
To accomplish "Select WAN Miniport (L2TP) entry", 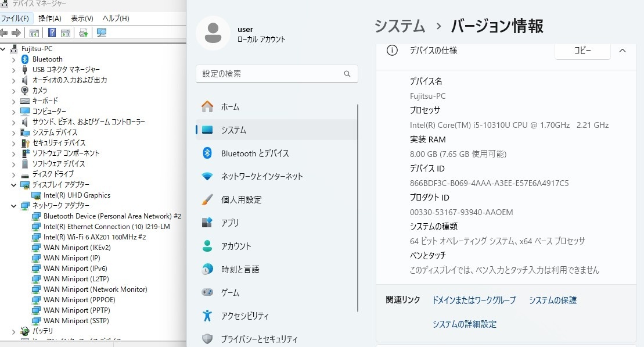I will (76, 279).
